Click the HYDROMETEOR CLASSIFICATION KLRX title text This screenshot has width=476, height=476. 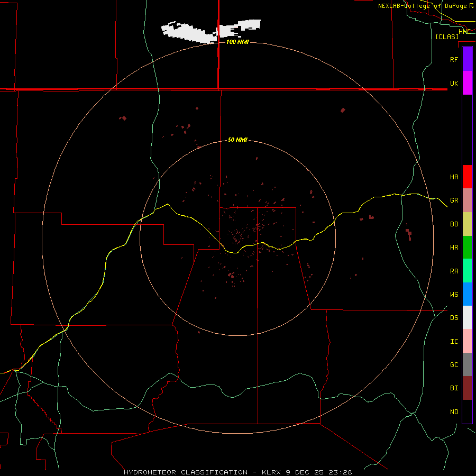(x=237, y=472)
